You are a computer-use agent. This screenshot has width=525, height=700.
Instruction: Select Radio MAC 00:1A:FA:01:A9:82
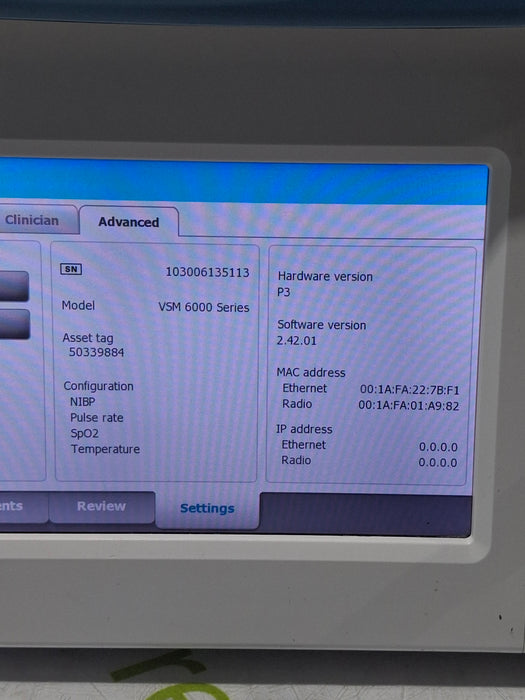click(408, 406)
